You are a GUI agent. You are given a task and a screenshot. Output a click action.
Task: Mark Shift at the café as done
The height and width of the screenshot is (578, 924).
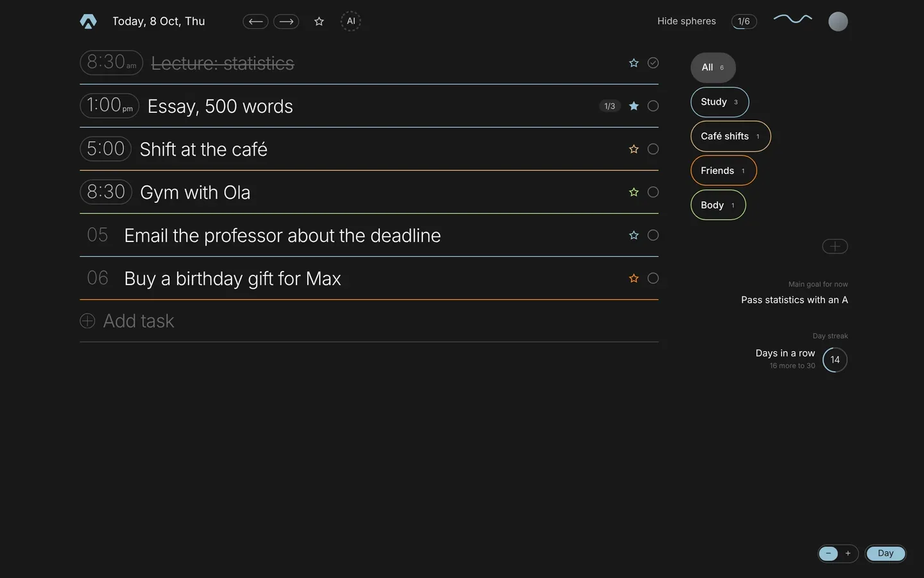(653, 149)
